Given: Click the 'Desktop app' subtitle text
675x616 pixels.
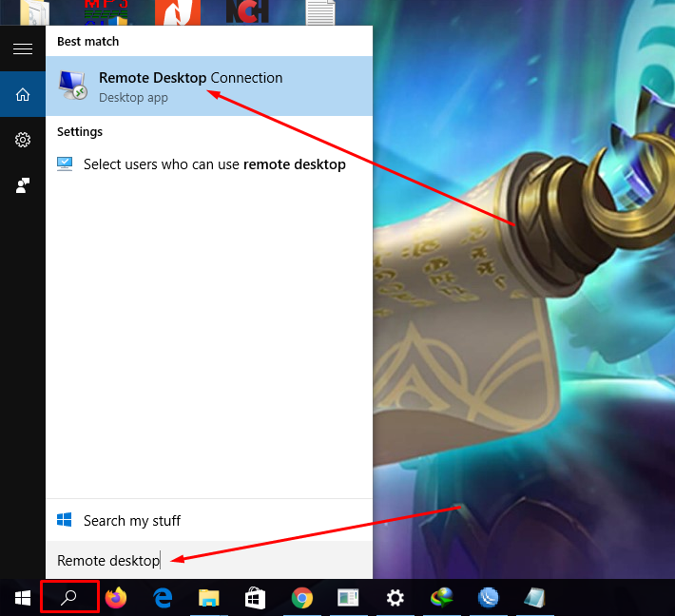Looking at the screenshot, I should [x=133, y=98].
